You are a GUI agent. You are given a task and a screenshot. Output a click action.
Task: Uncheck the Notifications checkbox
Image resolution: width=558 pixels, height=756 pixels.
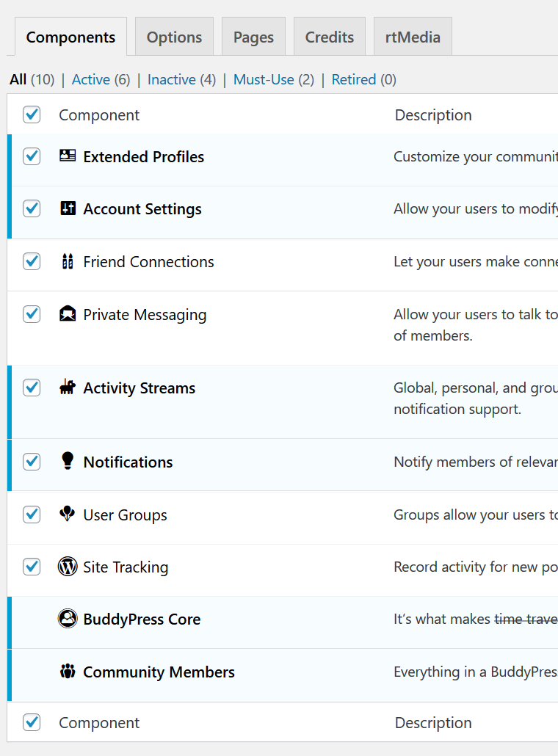(32, 462)
